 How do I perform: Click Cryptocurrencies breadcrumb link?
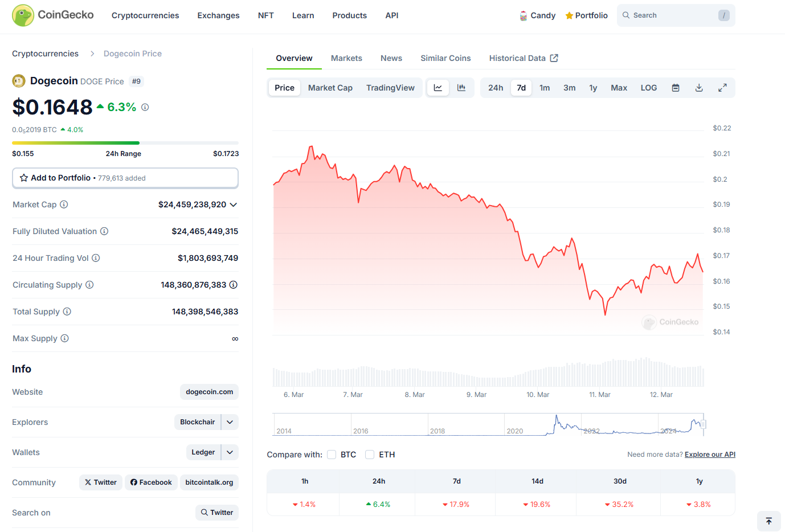[46, 54]
